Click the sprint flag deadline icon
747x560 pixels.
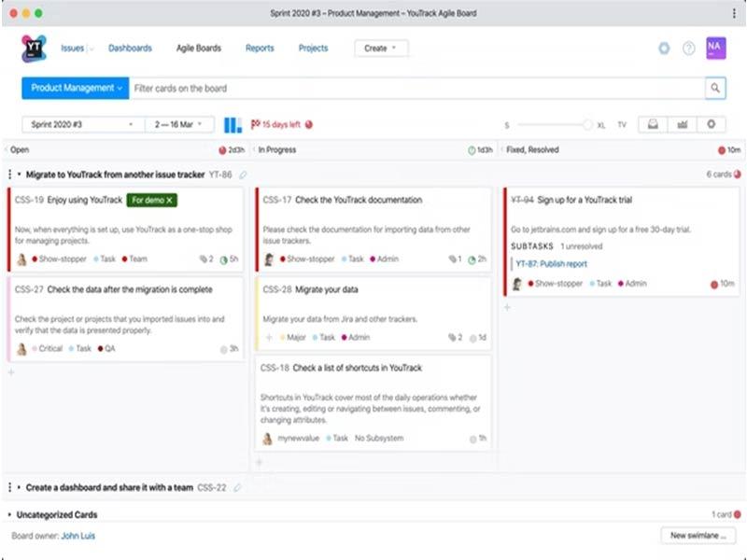pyautogui.click(x=255, y=124)
